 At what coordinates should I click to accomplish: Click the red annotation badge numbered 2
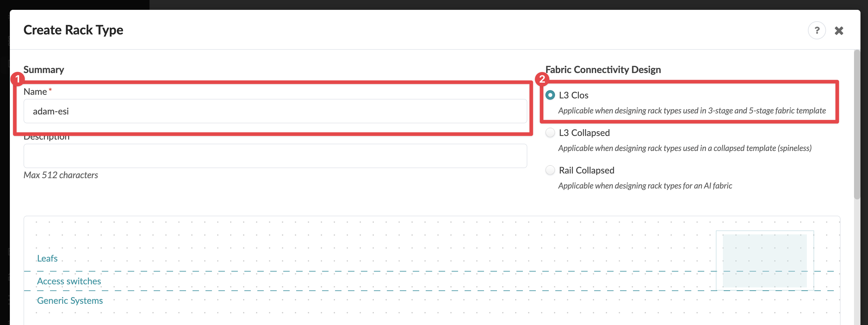point(542,79)
